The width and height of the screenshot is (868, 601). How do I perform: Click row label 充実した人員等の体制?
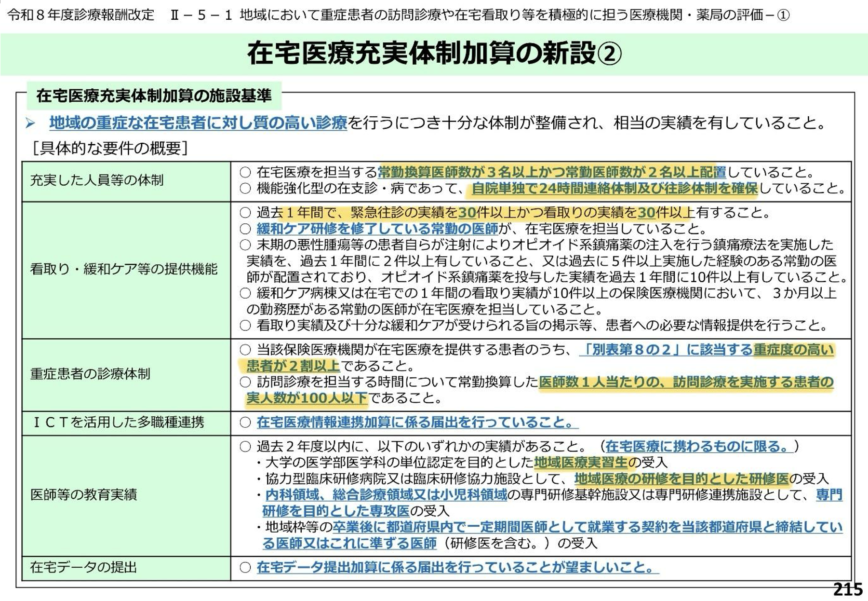97,180
